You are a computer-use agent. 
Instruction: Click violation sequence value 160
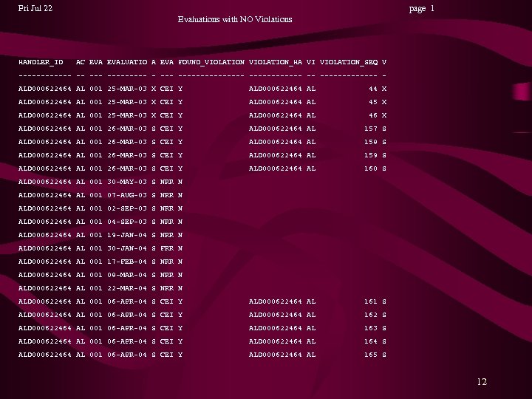[x=370, y=168]
